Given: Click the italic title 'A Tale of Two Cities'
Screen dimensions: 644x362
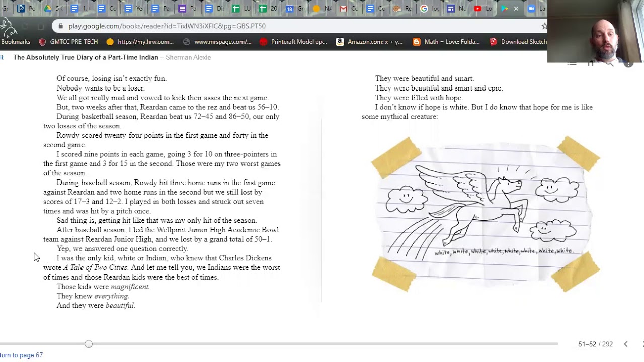Looking at the screenshot, I should [x=95, y=268].
